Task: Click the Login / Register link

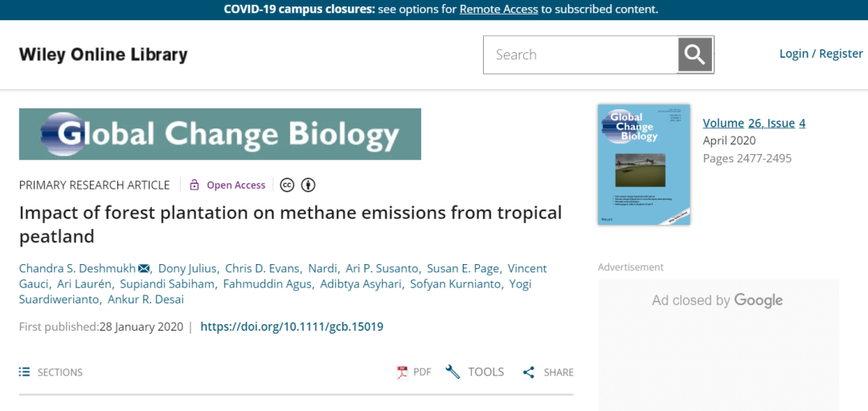Action: coord(821,54)
